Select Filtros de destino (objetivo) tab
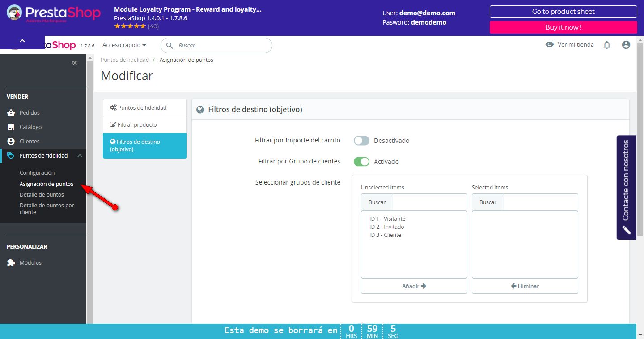The height and width of the screenshot is (339, 644). (145, 146)
